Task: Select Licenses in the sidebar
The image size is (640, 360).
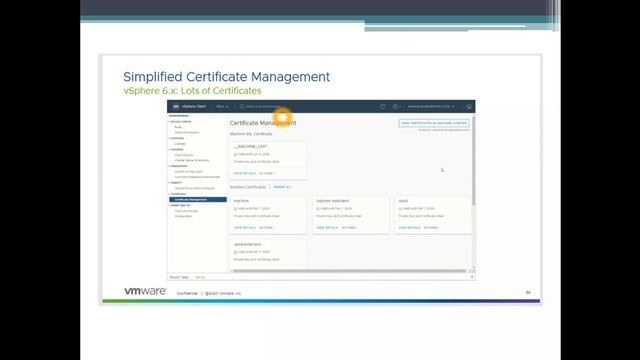Action: (180, 144)
